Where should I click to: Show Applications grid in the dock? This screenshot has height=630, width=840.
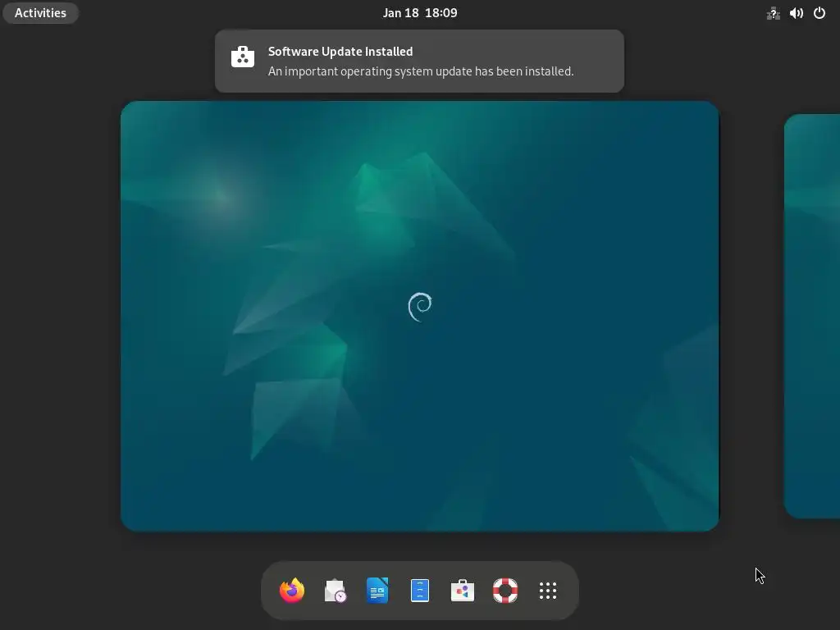pyautogui.click(x=547, y=591)
